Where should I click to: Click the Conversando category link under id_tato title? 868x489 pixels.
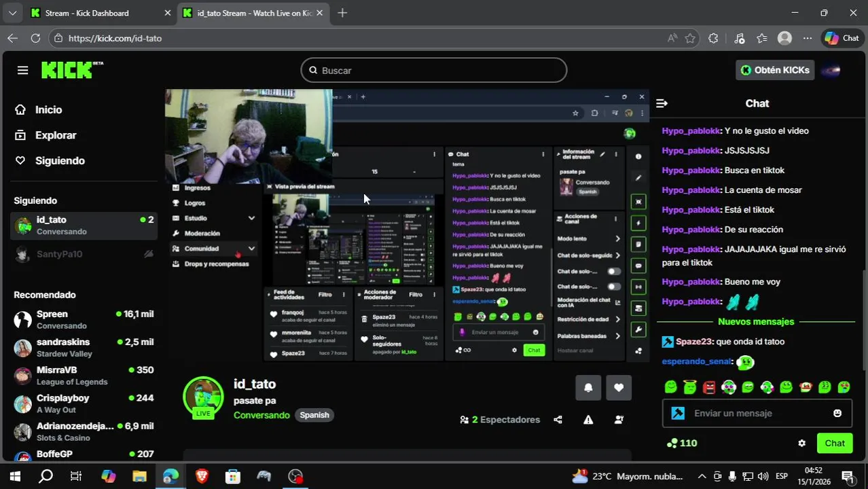point(261,415)
